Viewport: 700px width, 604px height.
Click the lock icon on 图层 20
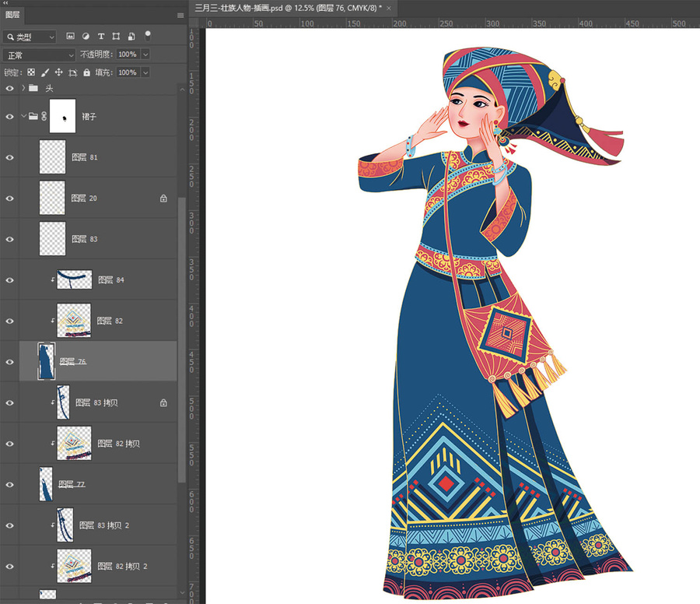[x=163, y=198]
